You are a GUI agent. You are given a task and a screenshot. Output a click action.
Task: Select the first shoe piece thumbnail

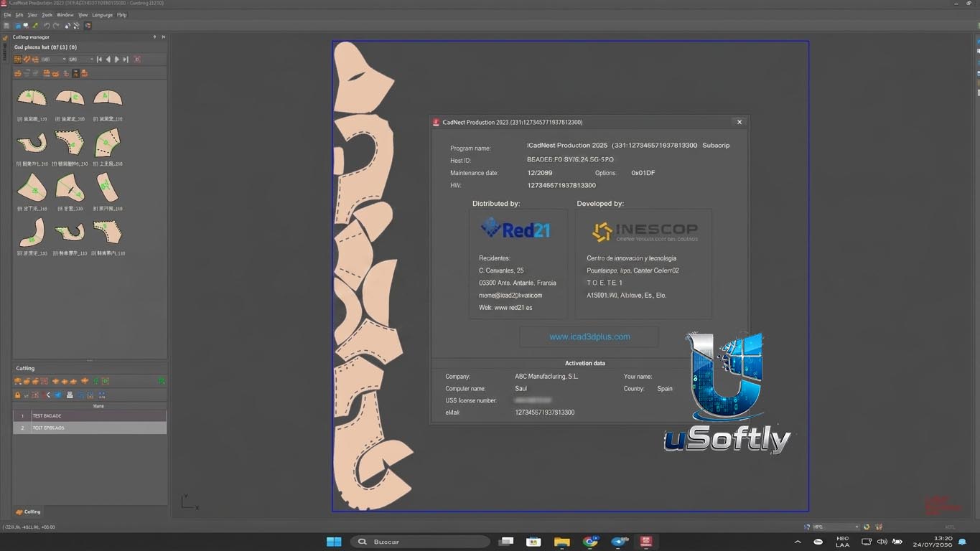(x=31, y=98)
